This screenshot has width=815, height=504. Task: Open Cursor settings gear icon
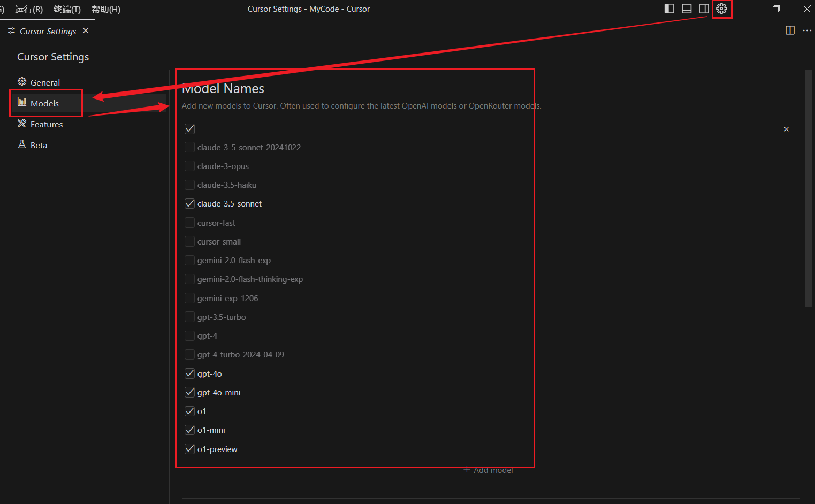pos(721,9)
